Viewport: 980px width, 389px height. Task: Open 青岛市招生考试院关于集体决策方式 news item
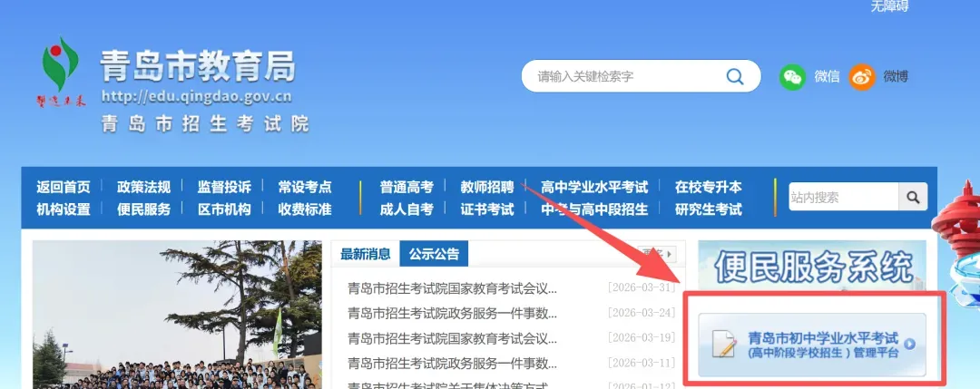point(447,384)
